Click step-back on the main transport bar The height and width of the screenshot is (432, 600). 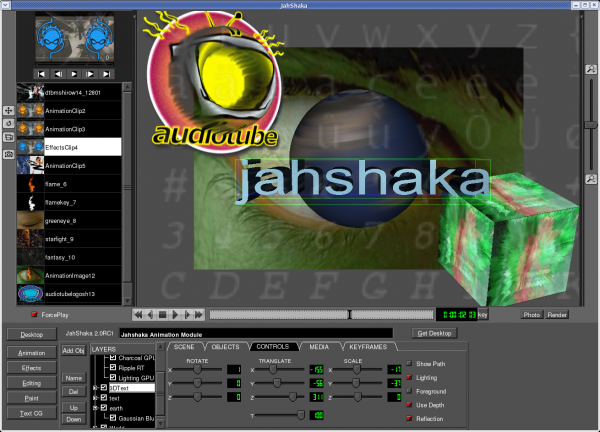[x=150, y=315]
